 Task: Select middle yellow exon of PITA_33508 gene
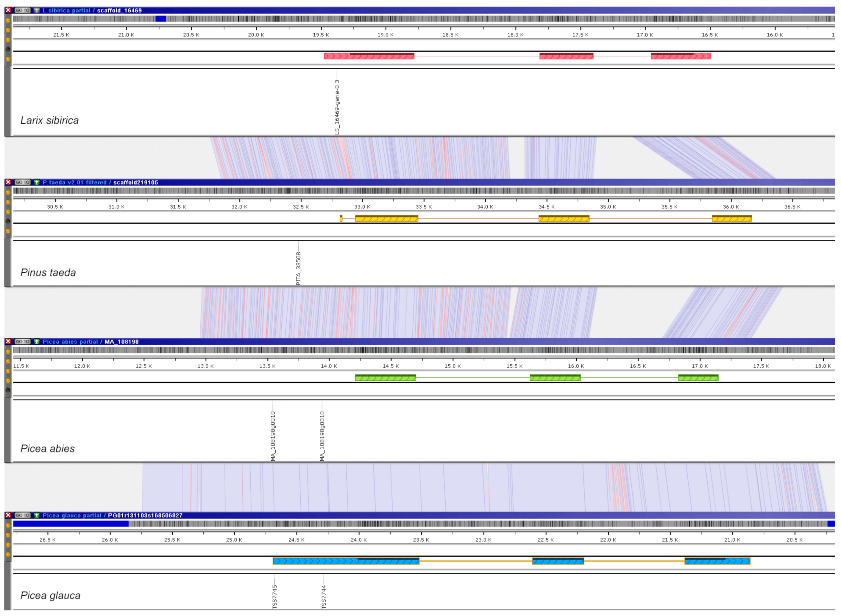point(564,218)
